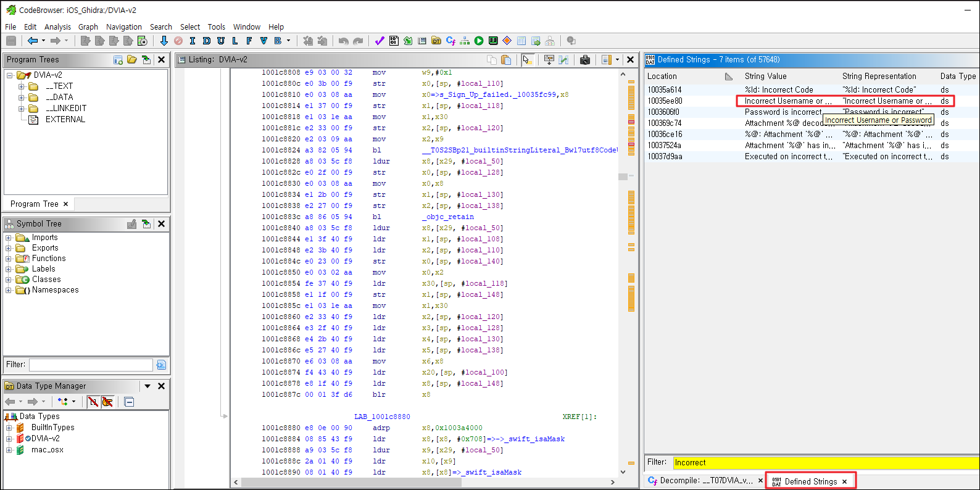Image resolution: width=980 pixels, height=490 pixels.
Task: Open the Search menu
Action: (x=161, y=27)
